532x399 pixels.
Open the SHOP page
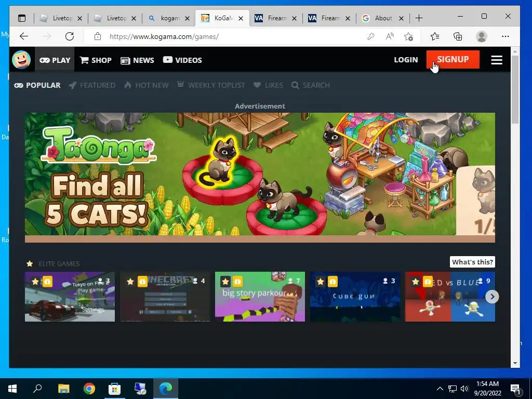coord(96,60)
